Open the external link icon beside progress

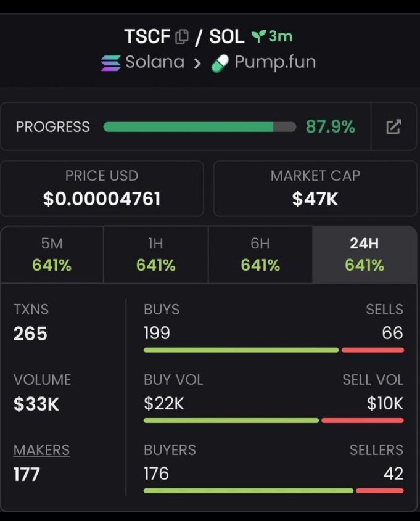(393, 126)
